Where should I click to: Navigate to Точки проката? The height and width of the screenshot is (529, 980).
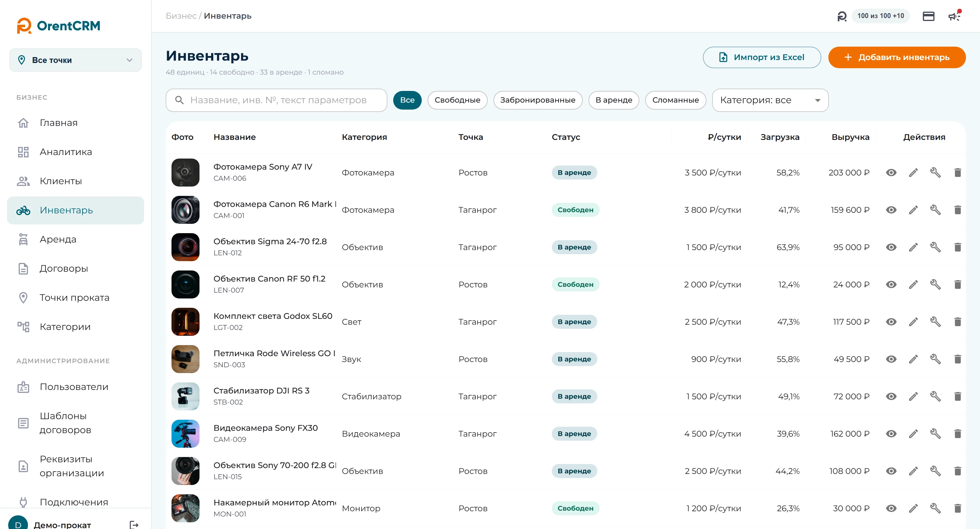coord(75,298)
